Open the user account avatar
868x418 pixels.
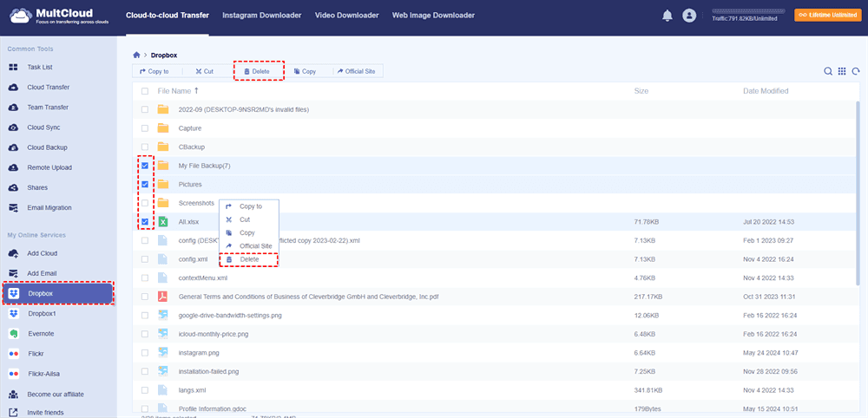[689, 16]
